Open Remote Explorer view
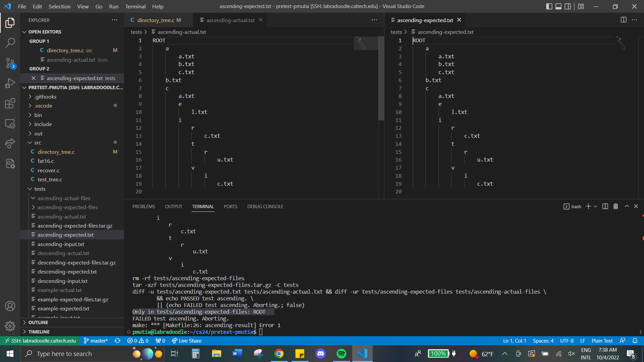 (x=10, y=124)
